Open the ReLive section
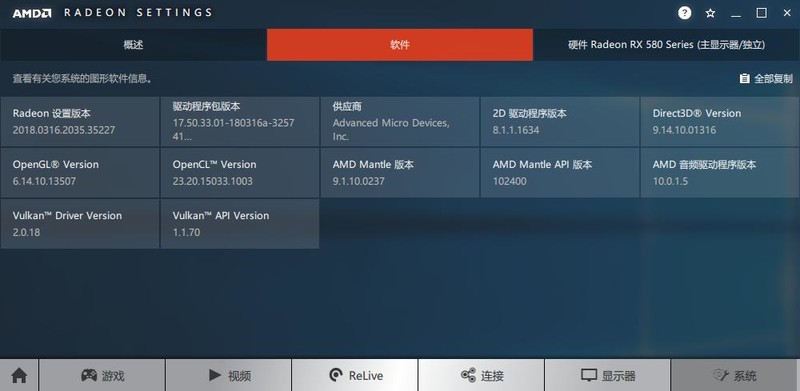This screenshot has width=800, height=391. (x=355, y=376)
